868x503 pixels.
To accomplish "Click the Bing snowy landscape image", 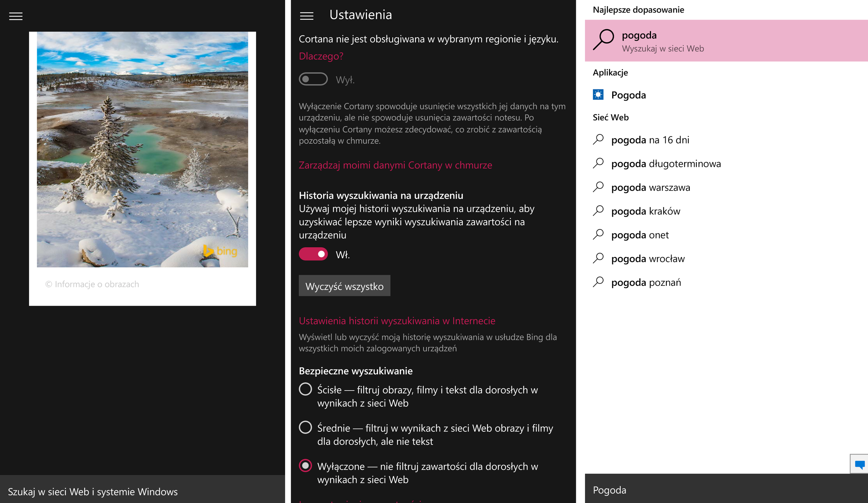I will (143, 150).
